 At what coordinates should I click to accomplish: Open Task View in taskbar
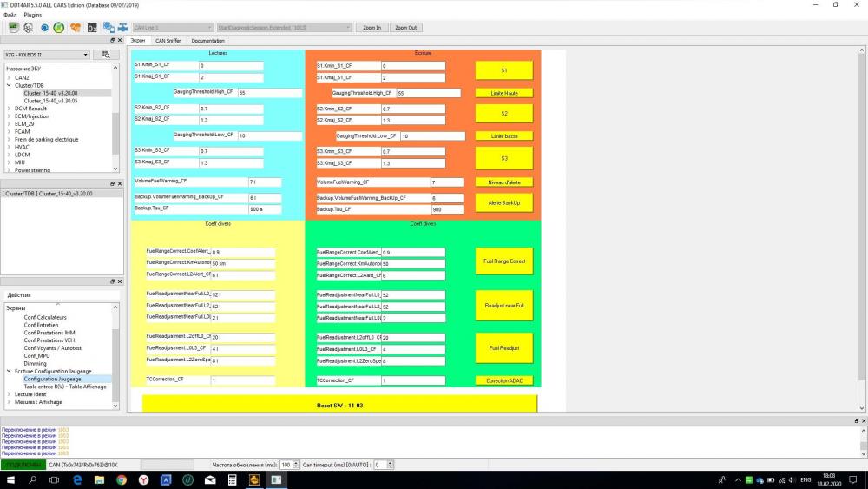(x=54, y=479)
